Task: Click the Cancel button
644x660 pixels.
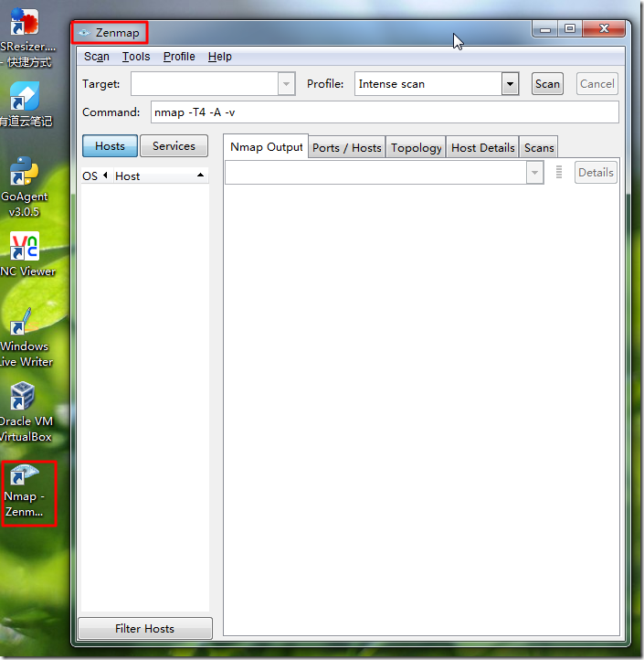Action: pyautogui.click(x=596, y=84)
